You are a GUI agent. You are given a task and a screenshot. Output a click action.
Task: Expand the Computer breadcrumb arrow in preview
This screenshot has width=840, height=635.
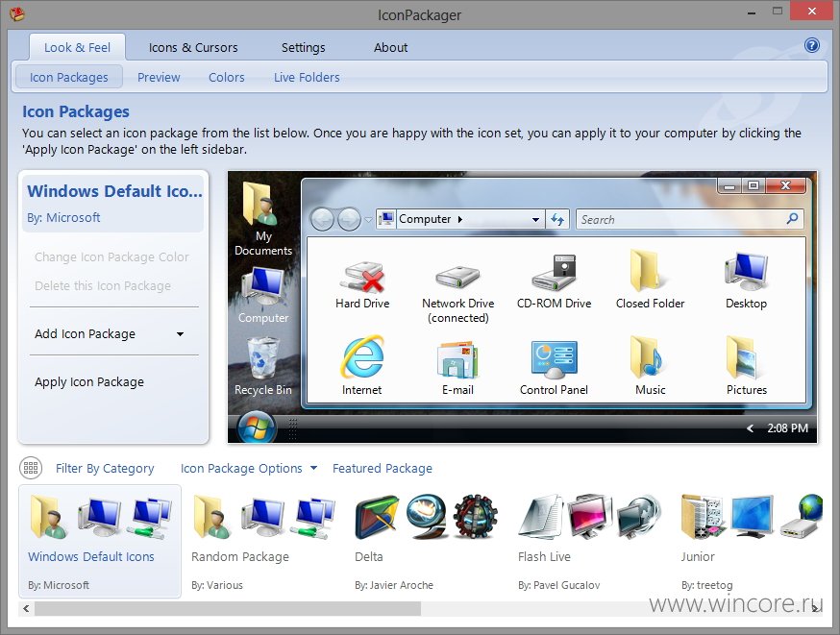coord(459,219)
